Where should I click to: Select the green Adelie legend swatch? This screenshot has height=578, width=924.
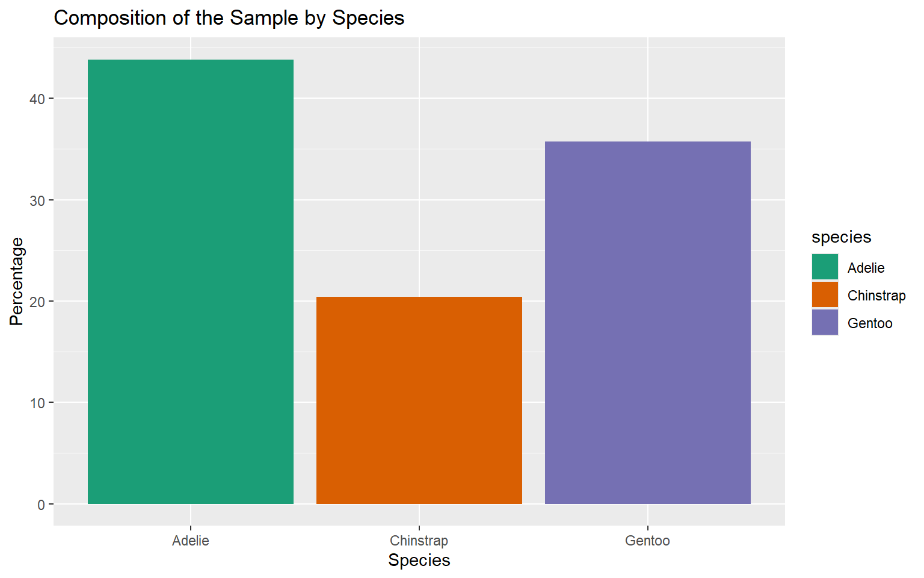[825, 267]
